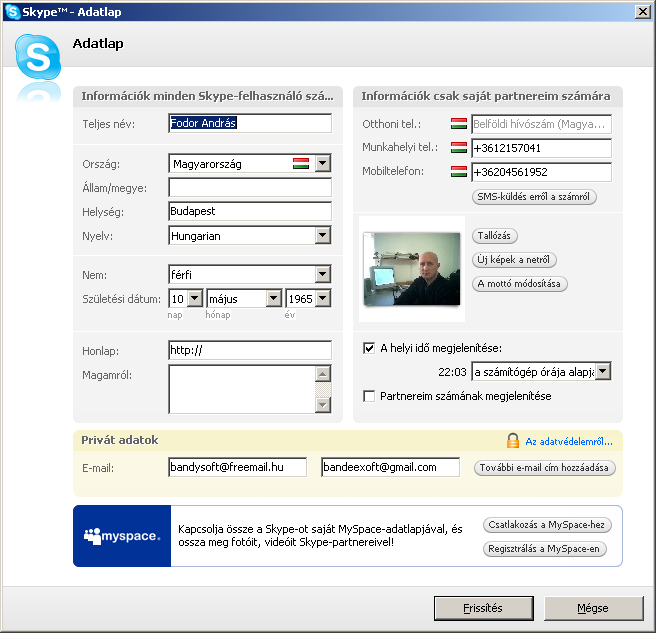The height and width of the screenshot is (633, 656).
Task: Click the profile picture thumbnail
Action: click(x=412, y=269)
